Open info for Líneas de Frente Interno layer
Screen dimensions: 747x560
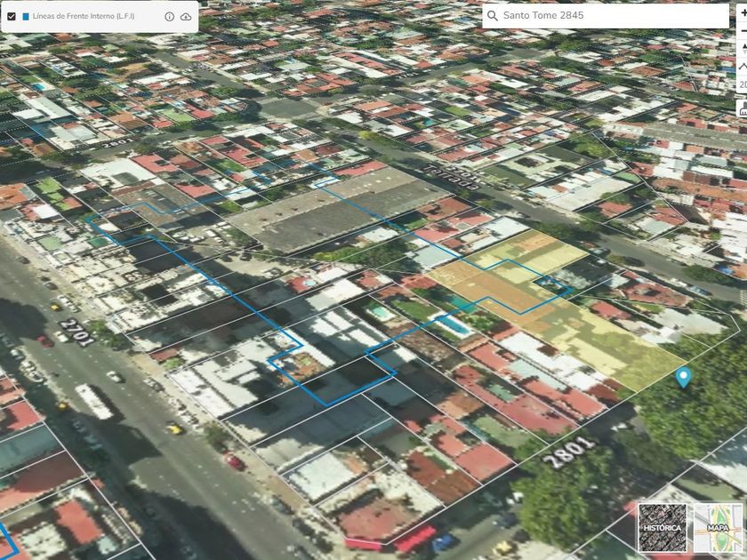[x=169, y=17]
